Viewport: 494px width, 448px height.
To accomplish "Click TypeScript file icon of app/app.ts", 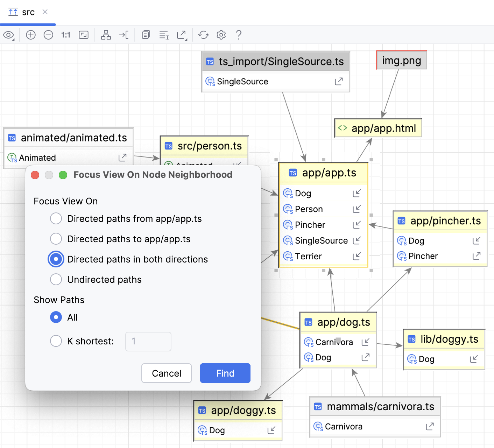I will (293, 173).
